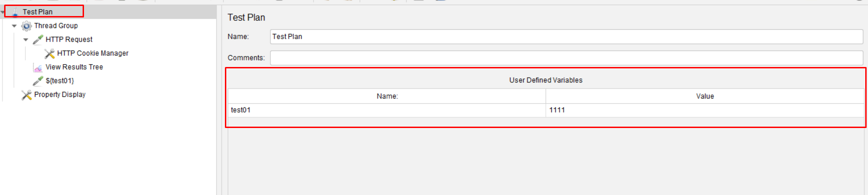Select Test Plan in the tree
868x195 pixels.
38,12
